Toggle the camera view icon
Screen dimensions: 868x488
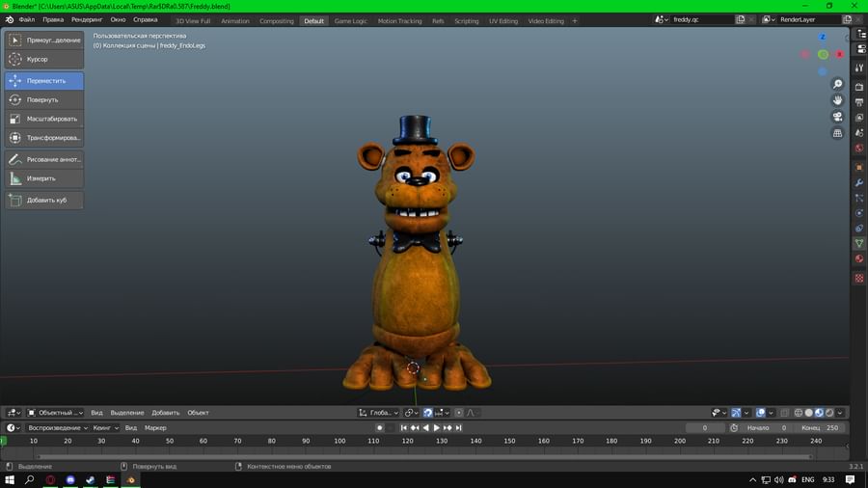coord(837,117)
